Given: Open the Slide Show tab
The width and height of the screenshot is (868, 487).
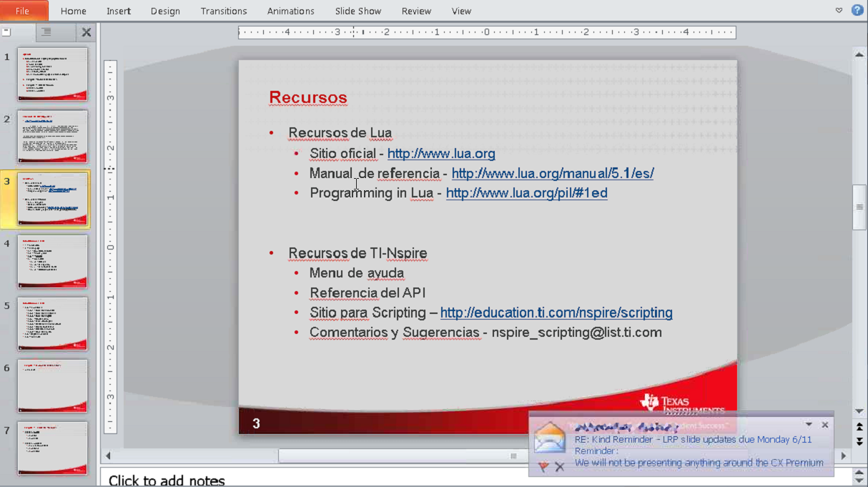Looking at the screenshot, I should click(358, 11).
